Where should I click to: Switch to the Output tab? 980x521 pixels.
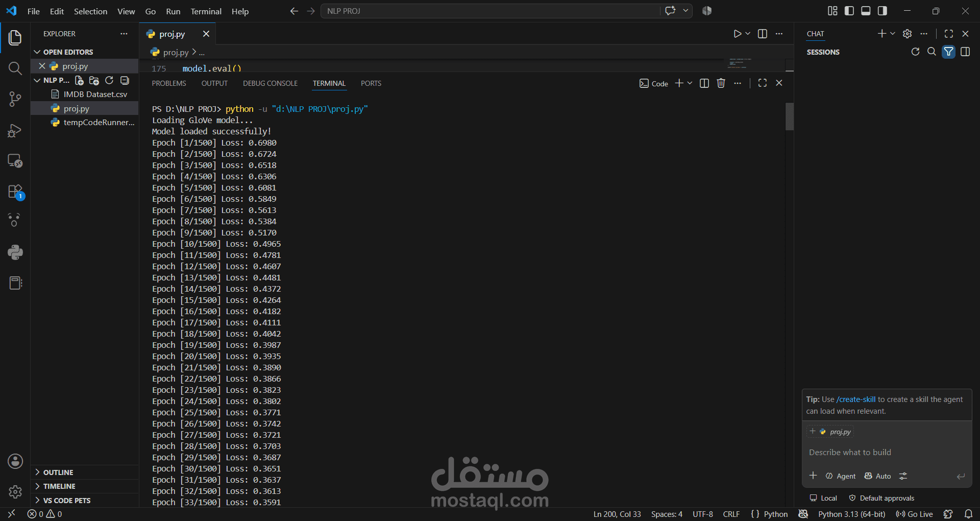[x=214, y=83]
